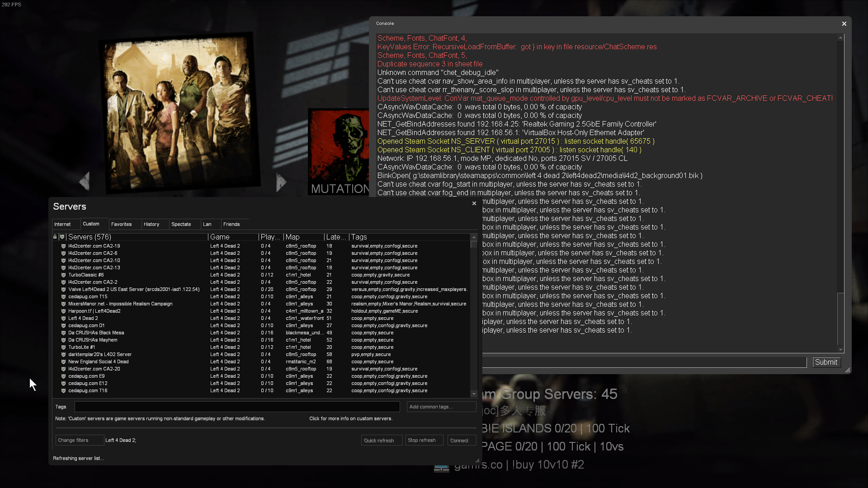Sort by password lock column icon
The image size is (868, 488).
(x=55, y=237)
